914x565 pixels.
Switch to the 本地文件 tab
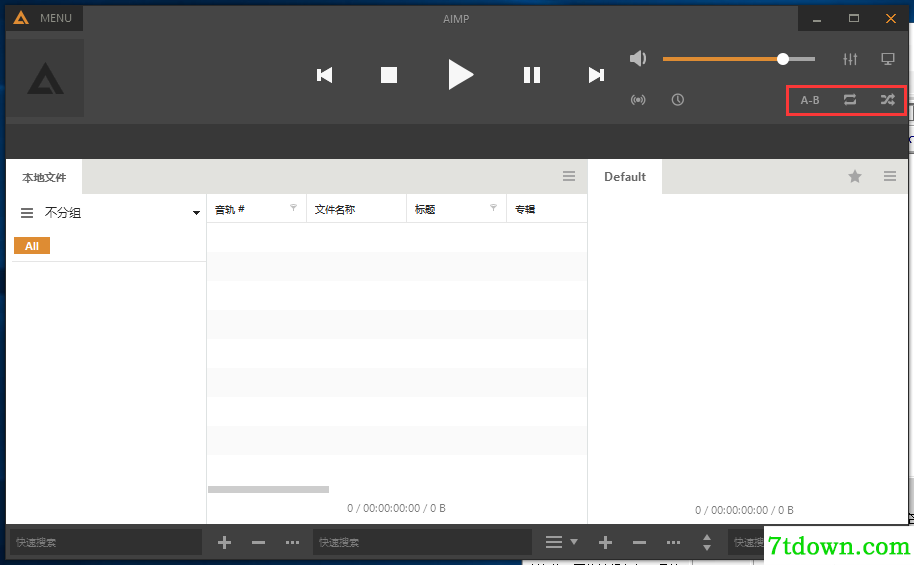pos(44,177)
